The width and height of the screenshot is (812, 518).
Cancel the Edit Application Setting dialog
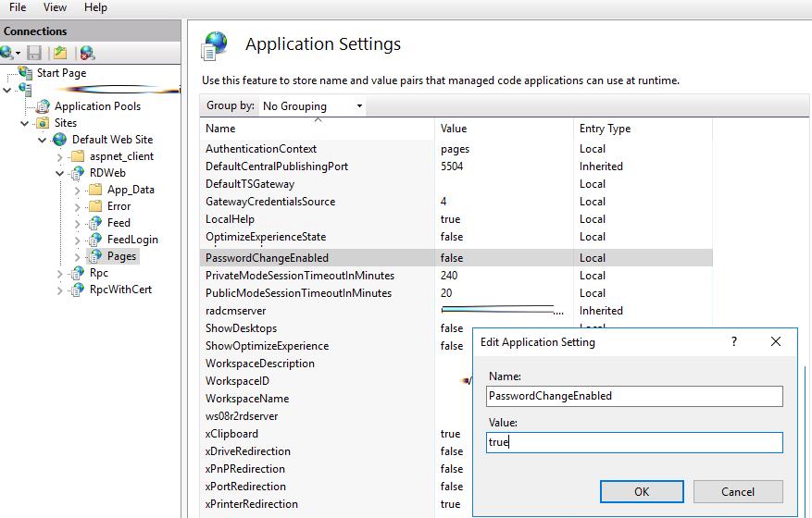click(737, 491)
